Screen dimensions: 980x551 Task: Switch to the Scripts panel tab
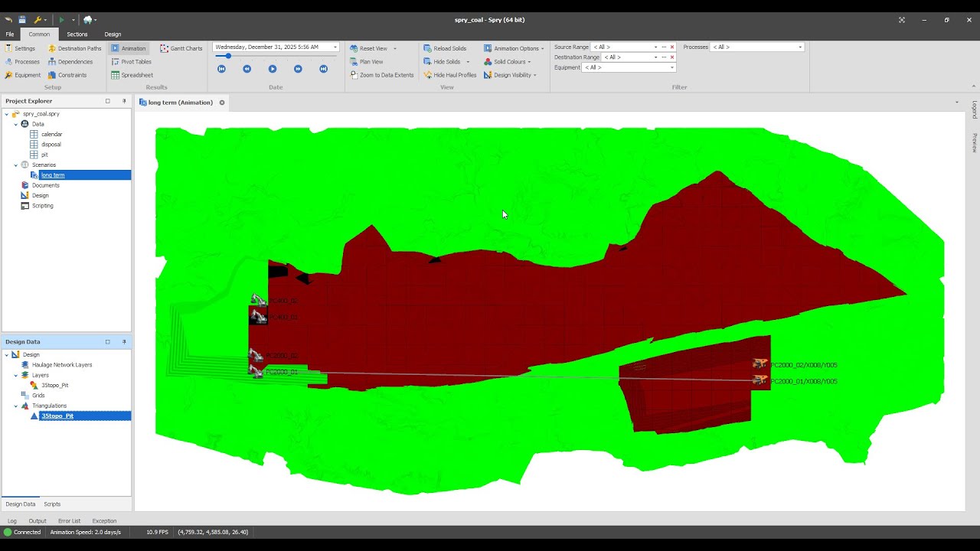[52, 504]
